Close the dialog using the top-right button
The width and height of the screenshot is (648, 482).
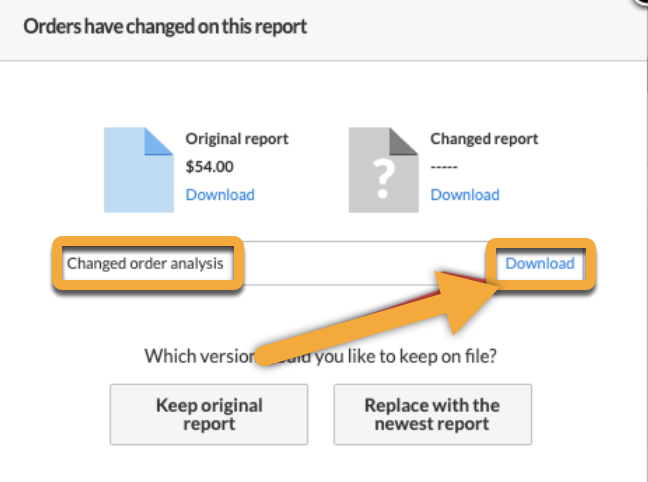(641, 5)
